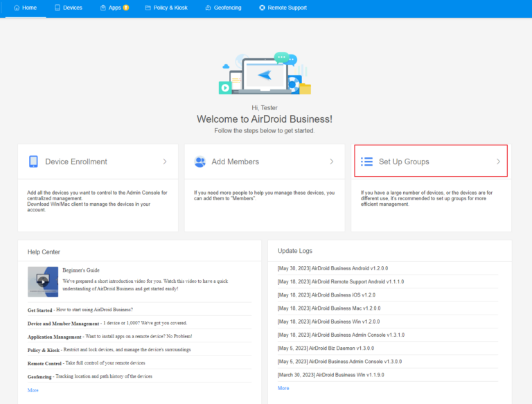
Task: Click More under Help Center
Action: 33,390
